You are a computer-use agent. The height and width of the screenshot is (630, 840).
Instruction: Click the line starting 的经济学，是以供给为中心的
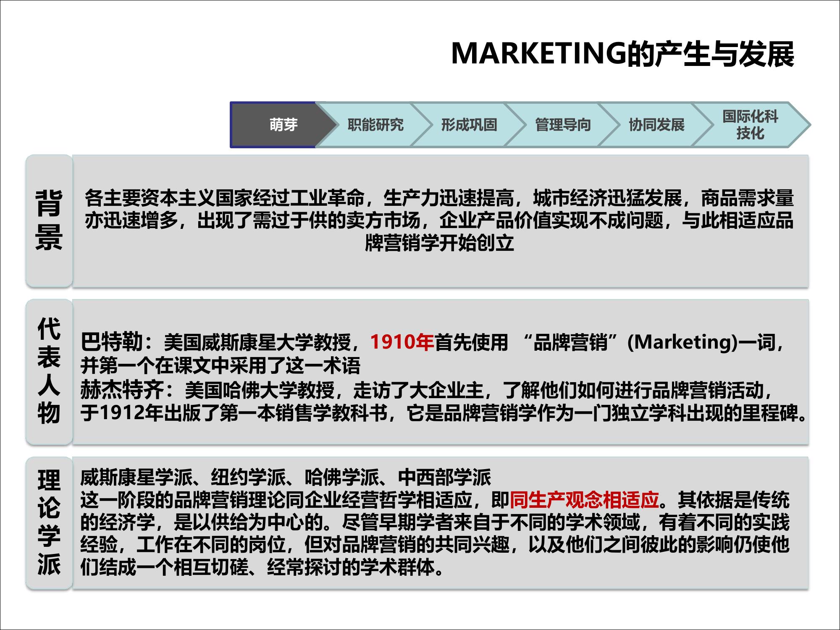click(435, 522)
